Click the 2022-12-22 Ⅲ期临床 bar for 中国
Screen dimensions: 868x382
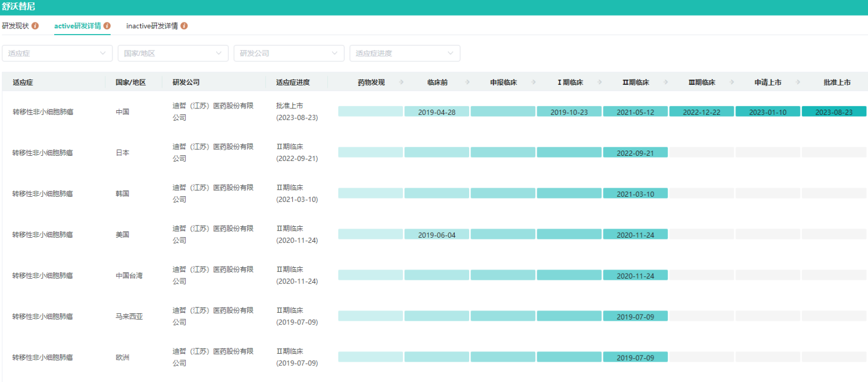pyautogui.click(x=701, y=112)
